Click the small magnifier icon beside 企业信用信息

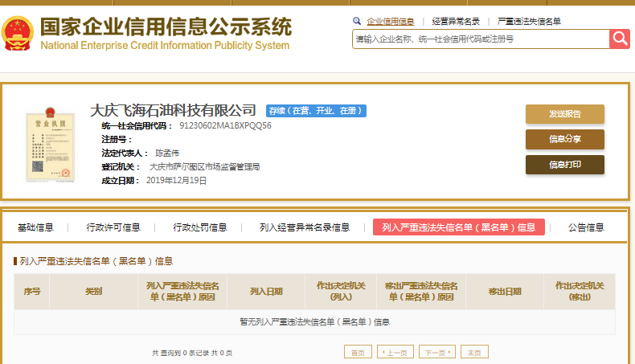pyautogui.click(x=357, y=21)
